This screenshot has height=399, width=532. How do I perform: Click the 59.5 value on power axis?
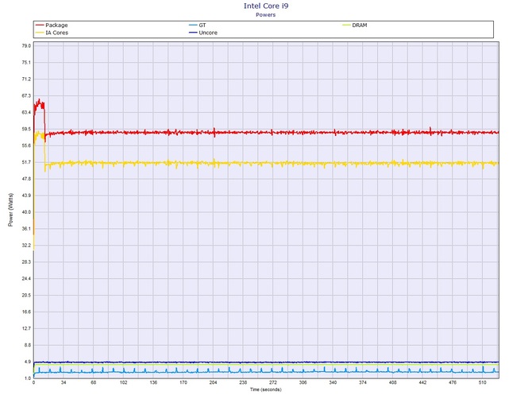[x=26, y=129]
